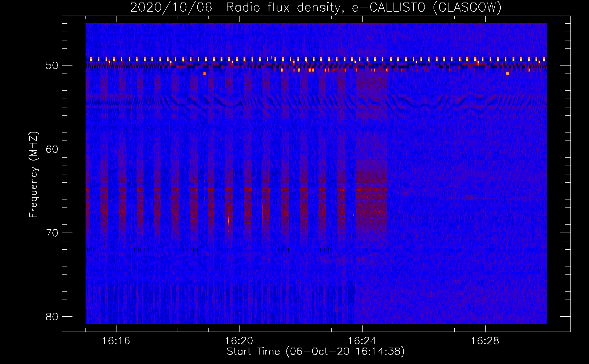The image size is (589, 364).
Task: Click the 'Start Time' horizontal axis label
Action: click(316, 352)
